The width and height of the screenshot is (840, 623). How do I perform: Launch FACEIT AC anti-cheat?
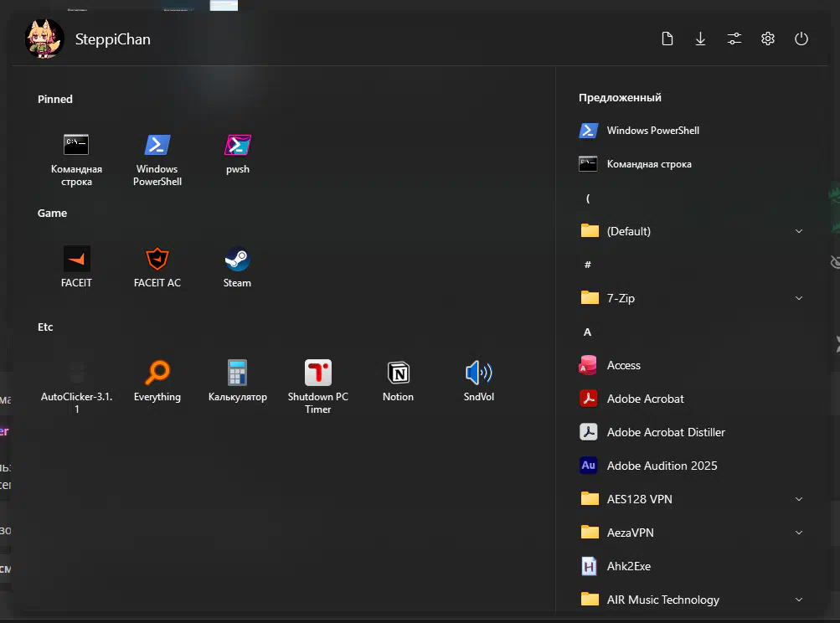tap(157, 260)
